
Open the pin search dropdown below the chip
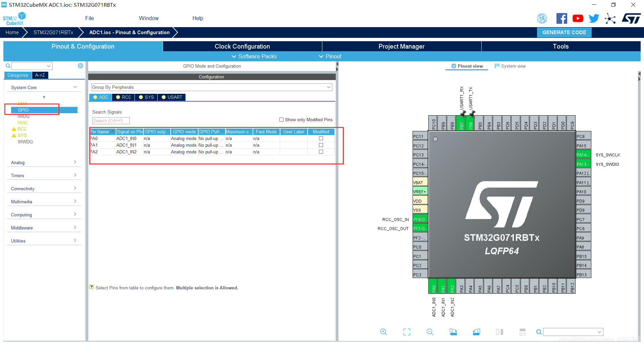tap(573, 332)
